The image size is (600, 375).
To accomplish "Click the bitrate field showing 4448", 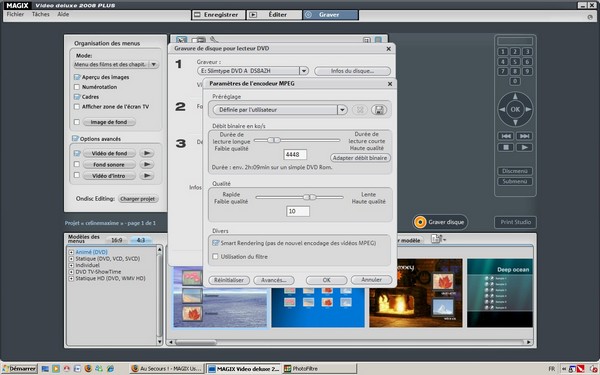I will coord(295,155).
